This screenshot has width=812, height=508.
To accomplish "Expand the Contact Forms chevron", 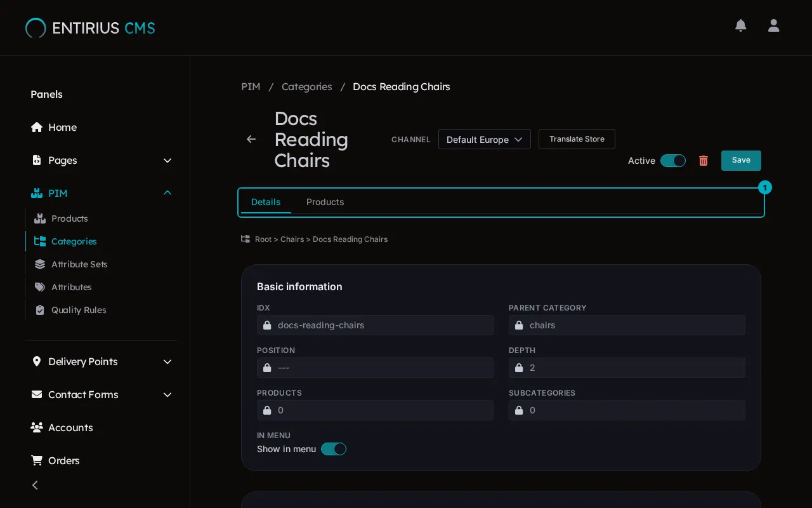I will tap(167, 394).
